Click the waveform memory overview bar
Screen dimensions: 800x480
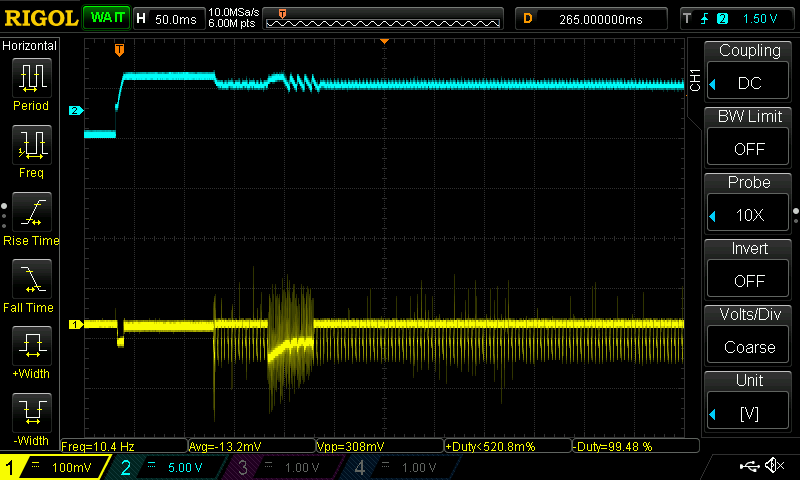click(x=383, y=19)
